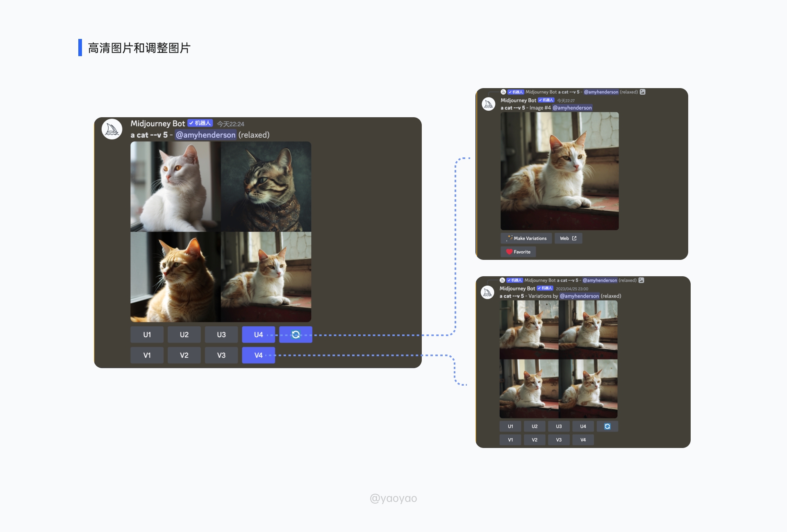The height and width of the screenshot is (532, 787).
Task: Open the @amyhenderson mention in the large left message
Action: point(205,135)
